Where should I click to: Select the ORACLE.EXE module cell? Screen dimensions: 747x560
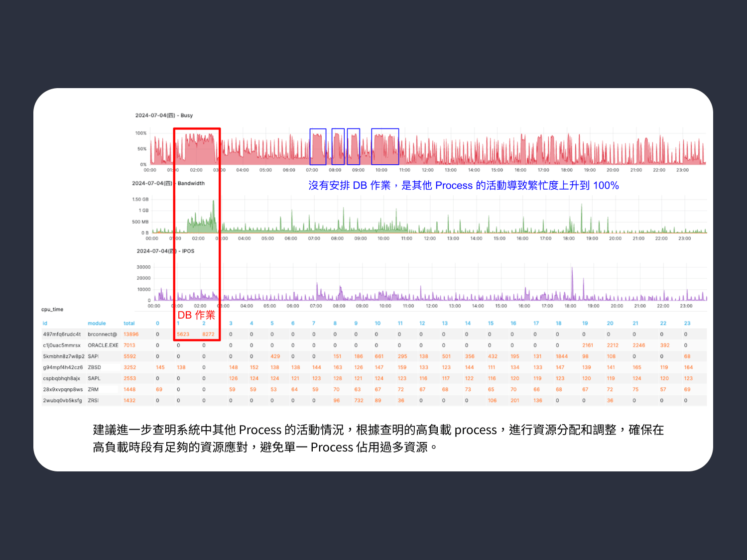point(103,345)
